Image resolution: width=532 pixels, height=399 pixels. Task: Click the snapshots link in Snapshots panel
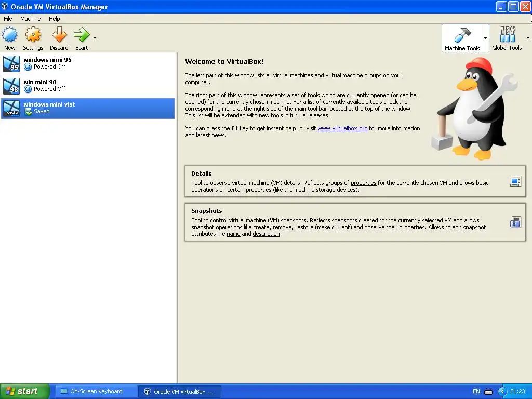[x=344, y=220]
